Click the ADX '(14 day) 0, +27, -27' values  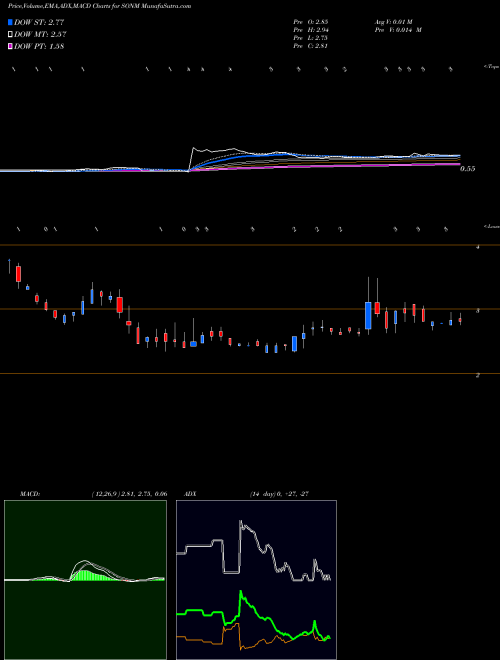(279, 494)
